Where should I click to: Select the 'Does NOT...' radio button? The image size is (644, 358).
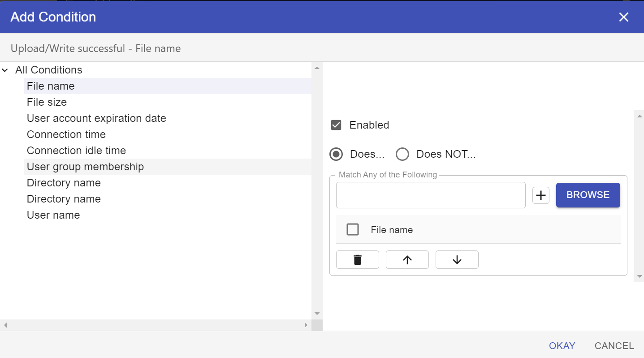pyautogui.click(x=402, y=154)
